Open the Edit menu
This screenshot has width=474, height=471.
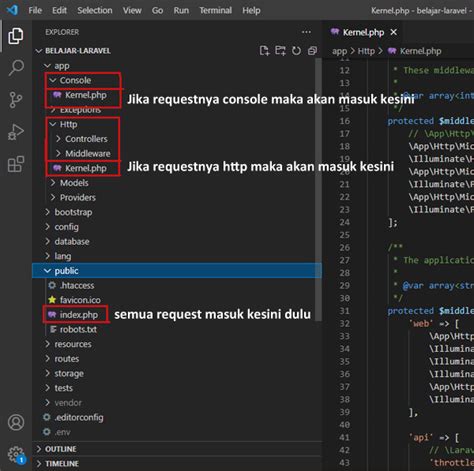coord(59,10)
